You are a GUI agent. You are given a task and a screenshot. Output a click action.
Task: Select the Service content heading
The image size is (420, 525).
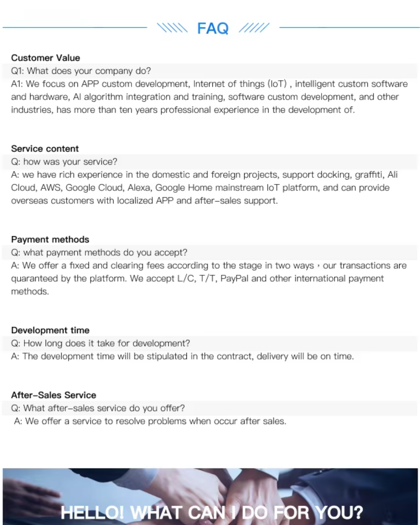click(45, 149)
